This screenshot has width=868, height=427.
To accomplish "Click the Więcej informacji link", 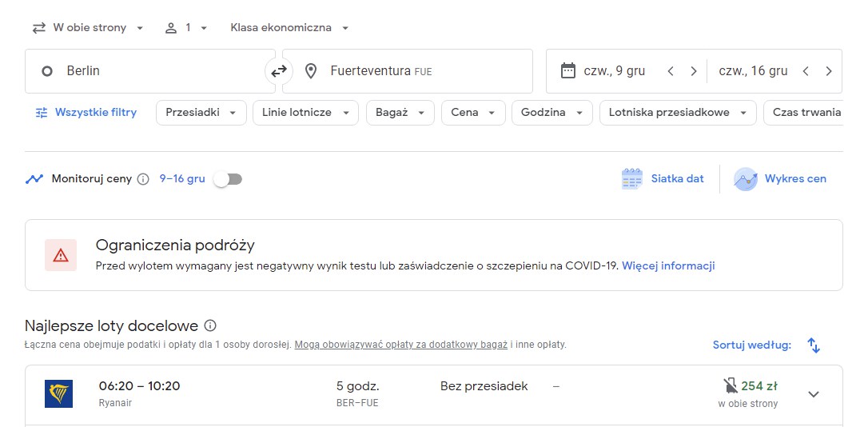I will click(668, 265).
